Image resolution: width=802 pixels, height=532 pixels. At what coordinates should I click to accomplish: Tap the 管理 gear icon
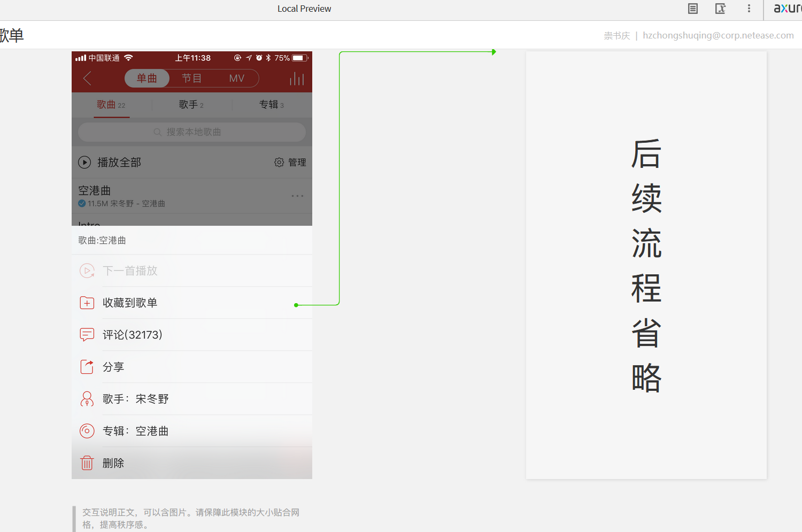coord(279,162)
